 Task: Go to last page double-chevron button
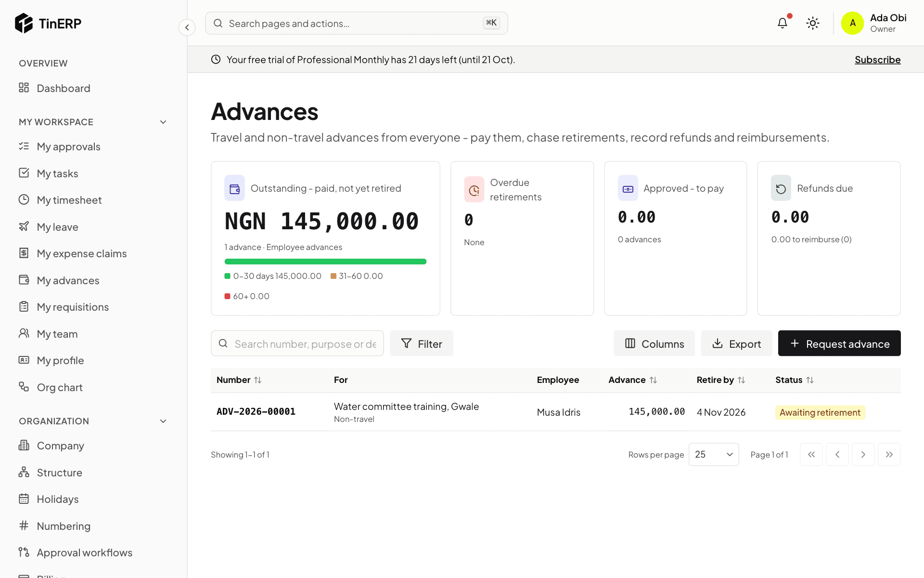click(889, 455)
